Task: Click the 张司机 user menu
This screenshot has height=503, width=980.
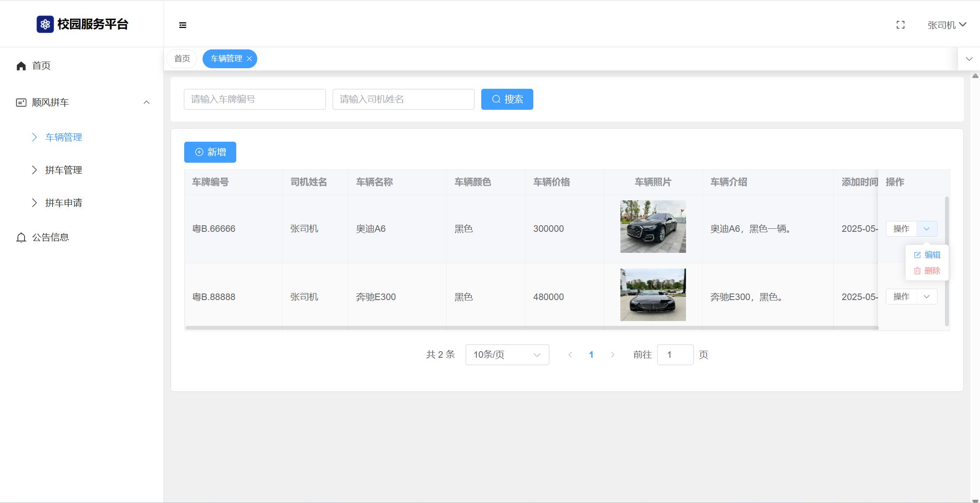Action: coord(946,25)
